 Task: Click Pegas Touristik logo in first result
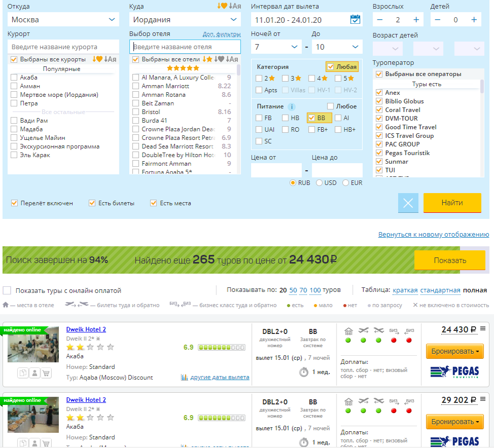[x=454, y=372]
